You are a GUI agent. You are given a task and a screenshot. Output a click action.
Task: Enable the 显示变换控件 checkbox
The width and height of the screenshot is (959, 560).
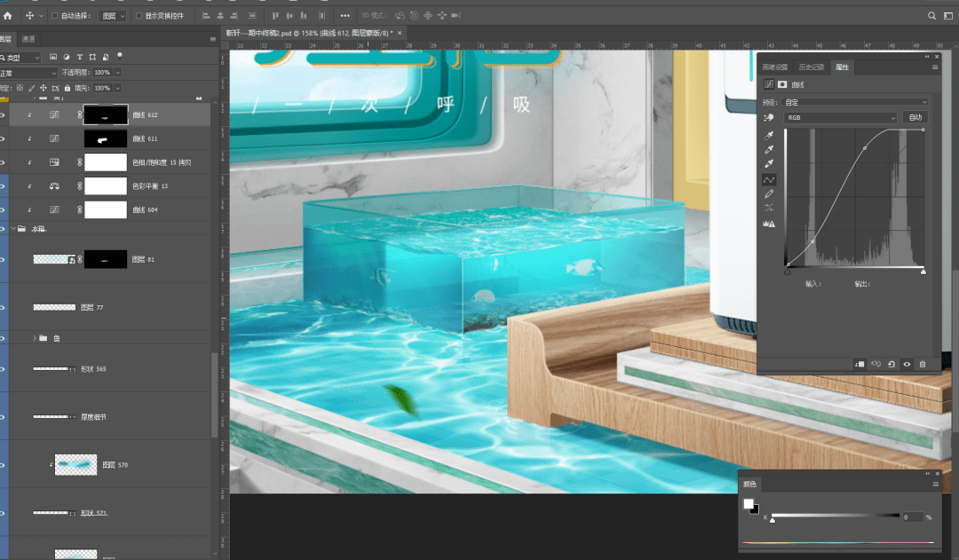[139, 16]
